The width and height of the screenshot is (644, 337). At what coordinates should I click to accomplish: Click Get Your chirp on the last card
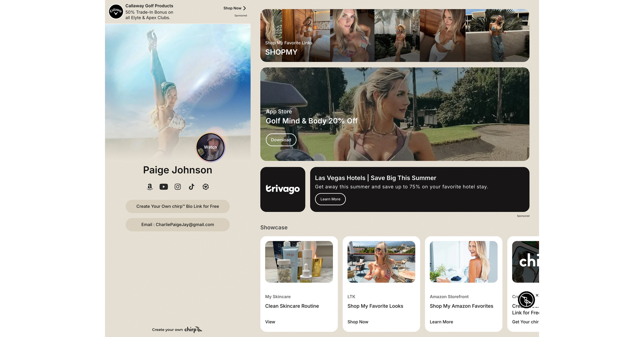(x=525, y=322)
